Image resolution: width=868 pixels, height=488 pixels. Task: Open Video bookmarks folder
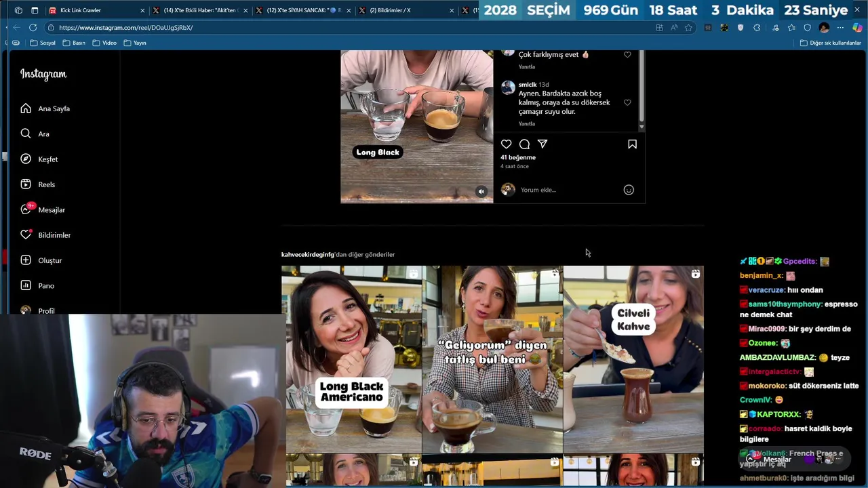pos(104,43)
